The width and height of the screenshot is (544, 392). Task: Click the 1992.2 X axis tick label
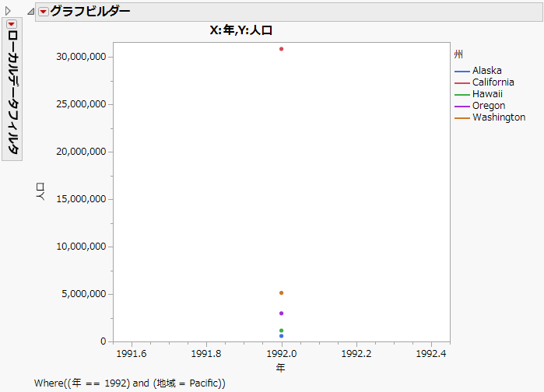356,354
